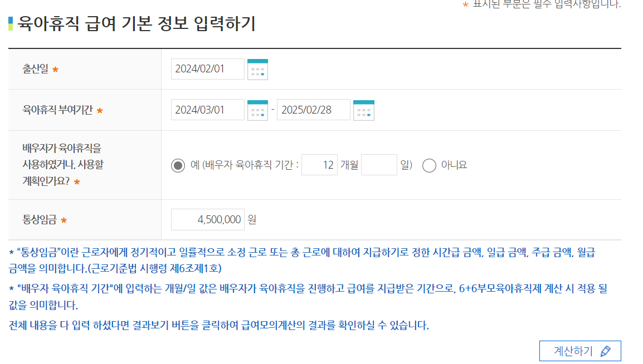Image resolution: width=643 pixels, height=364 pixels.
Task: Select the birth date field showing 2024/02/01
Action: [x=207, y=69]
